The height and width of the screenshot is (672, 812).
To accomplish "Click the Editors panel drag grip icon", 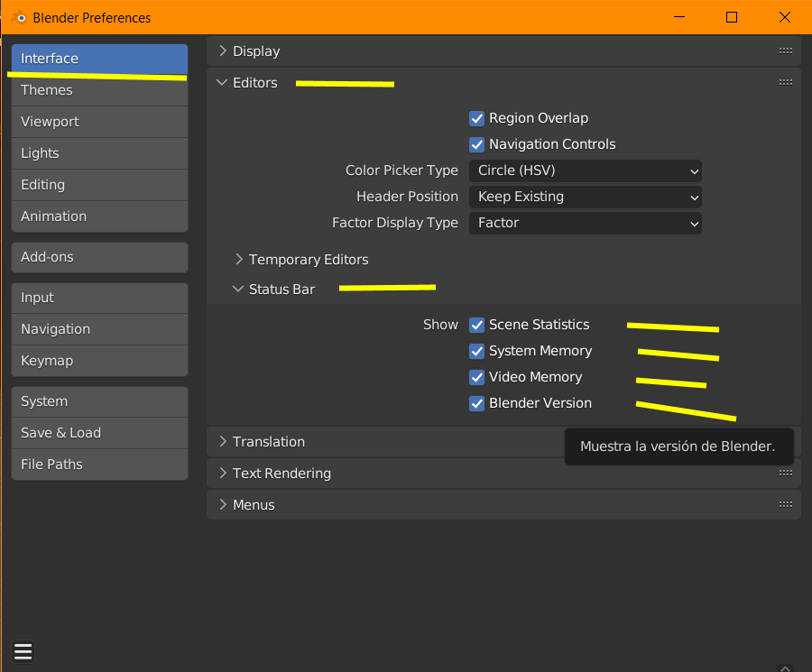I will click(785, 82).
